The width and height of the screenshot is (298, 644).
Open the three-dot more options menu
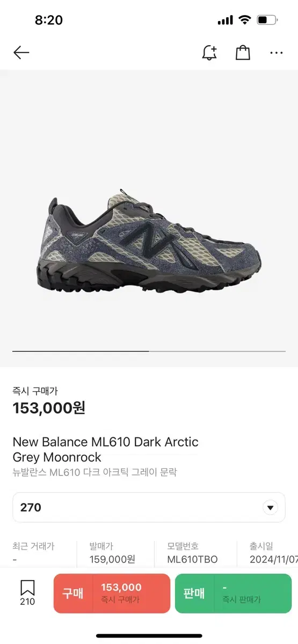click(277, 53)
